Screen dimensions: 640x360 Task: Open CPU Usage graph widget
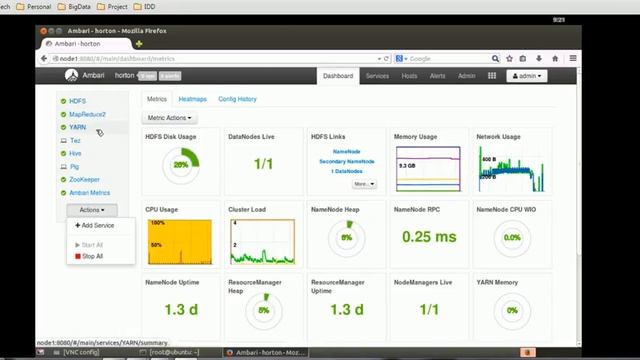[180, 242]
